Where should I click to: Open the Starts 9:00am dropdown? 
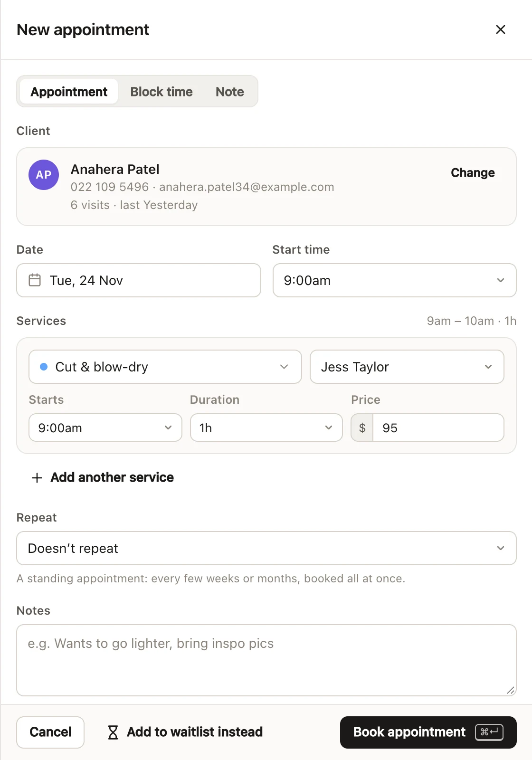click(105, 427)
